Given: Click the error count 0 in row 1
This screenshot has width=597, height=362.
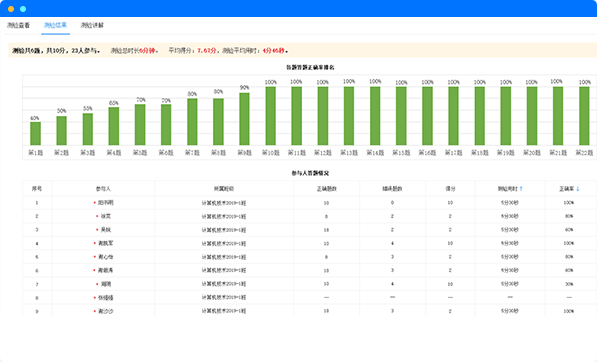Looking at the screenshot, I should (392, 203).
